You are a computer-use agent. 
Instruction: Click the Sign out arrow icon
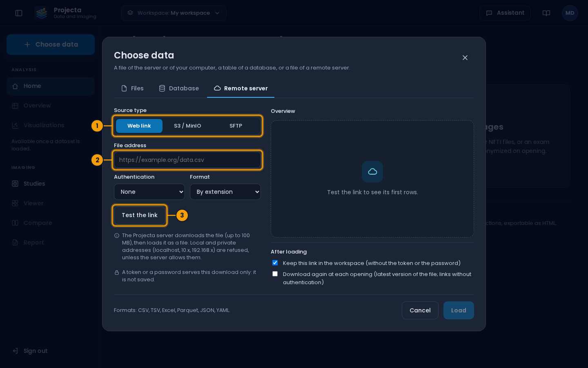[x=15, y=351]
